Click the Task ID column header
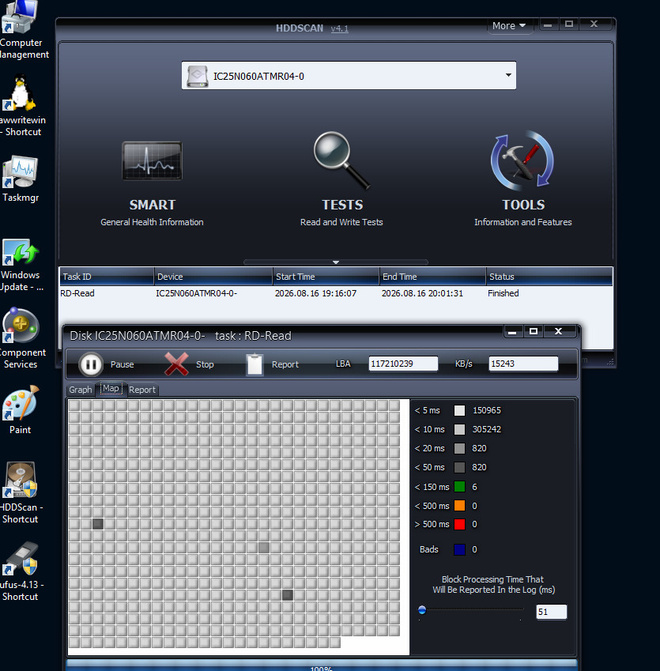 (x=106, y=276)
